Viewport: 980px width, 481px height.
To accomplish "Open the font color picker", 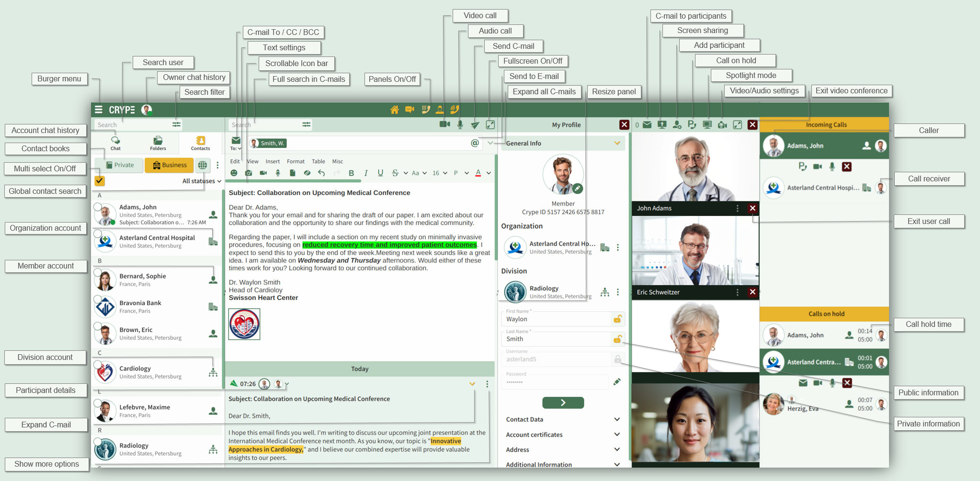I will point(478,173).
